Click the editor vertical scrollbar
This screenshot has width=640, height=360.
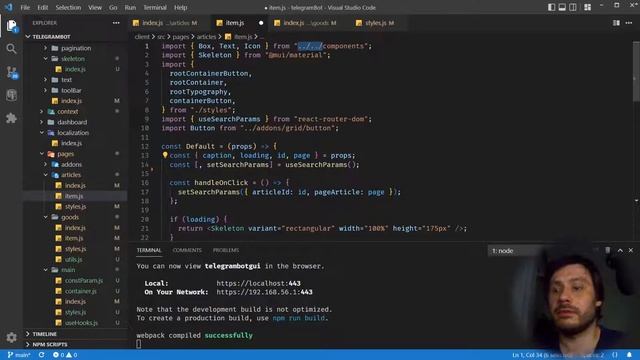pos(636,71)
